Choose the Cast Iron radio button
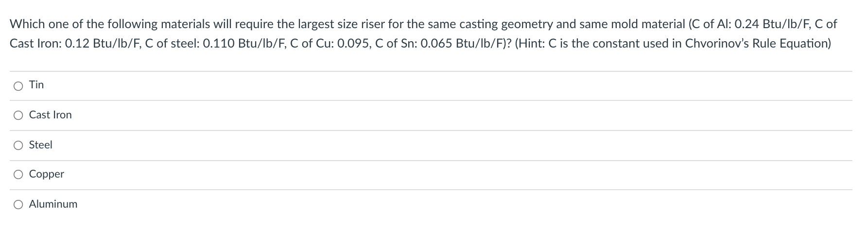 tap(18, 115)
